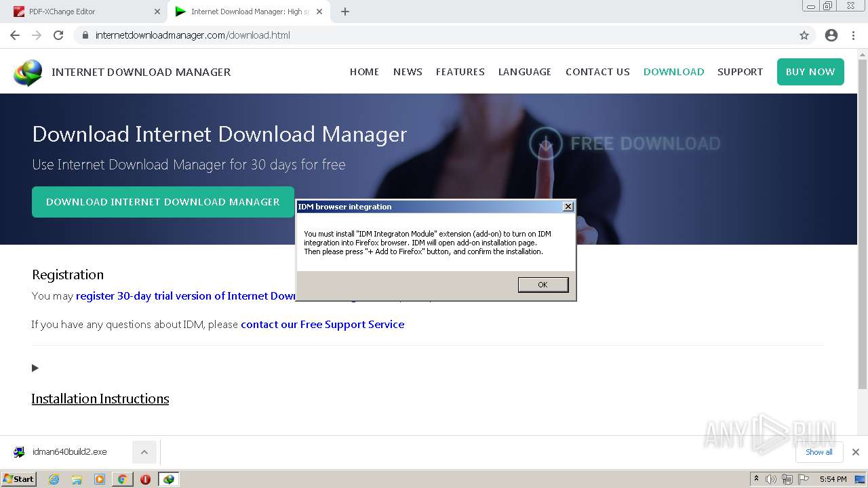Viewport: 868px width, 488px height.
Task: Open register 30-day trial version link
Action: 186,296
